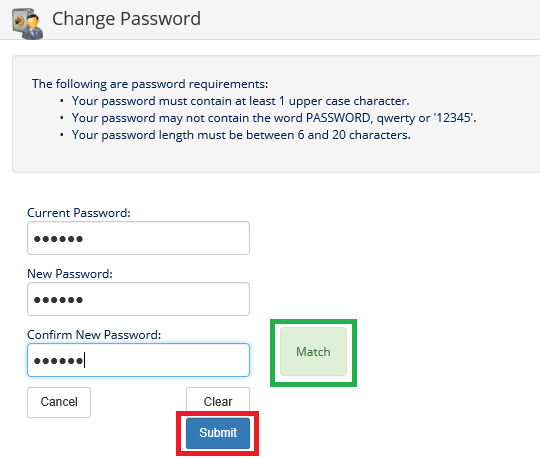Click the Current Password label
Screen dimensions: 540x459
point(79,213)
